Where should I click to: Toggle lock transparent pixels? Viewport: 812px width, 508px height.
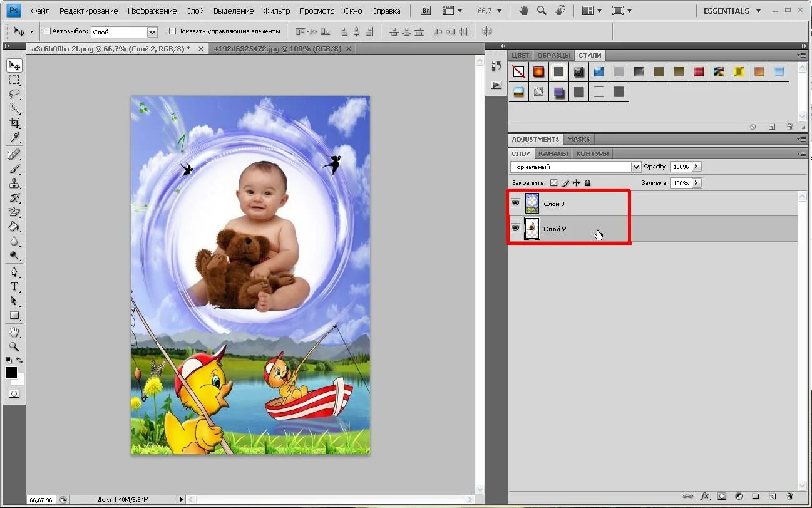pyautogui.click(x=553, y=183)
